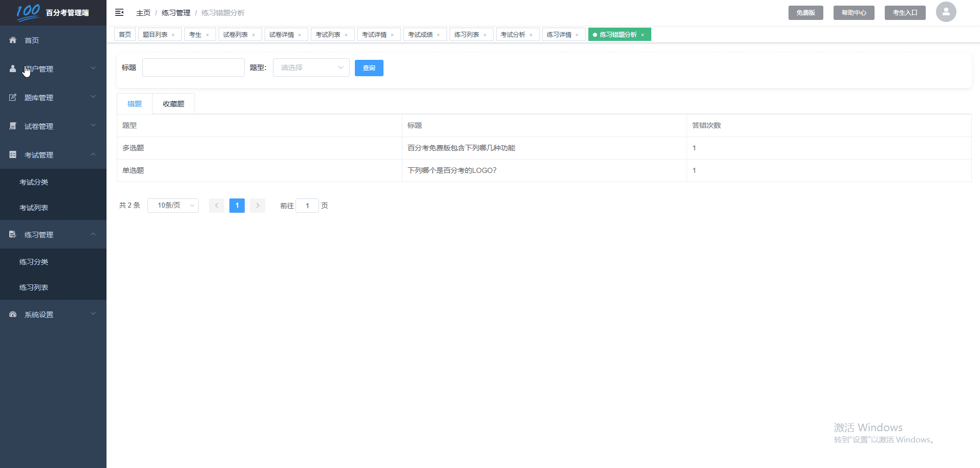Click the 系统设置 gear icon

(x=12, y=314)
